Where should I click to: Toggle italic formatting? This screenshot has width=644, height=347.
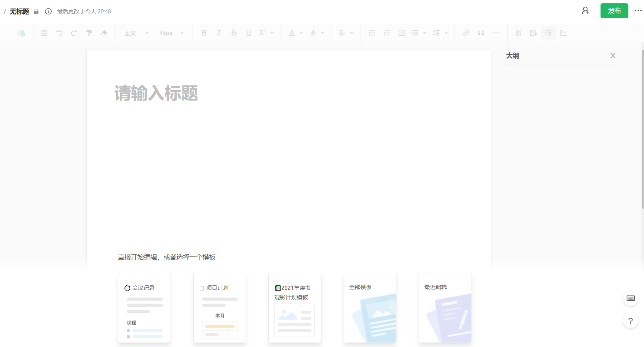(x=219, y=33)
